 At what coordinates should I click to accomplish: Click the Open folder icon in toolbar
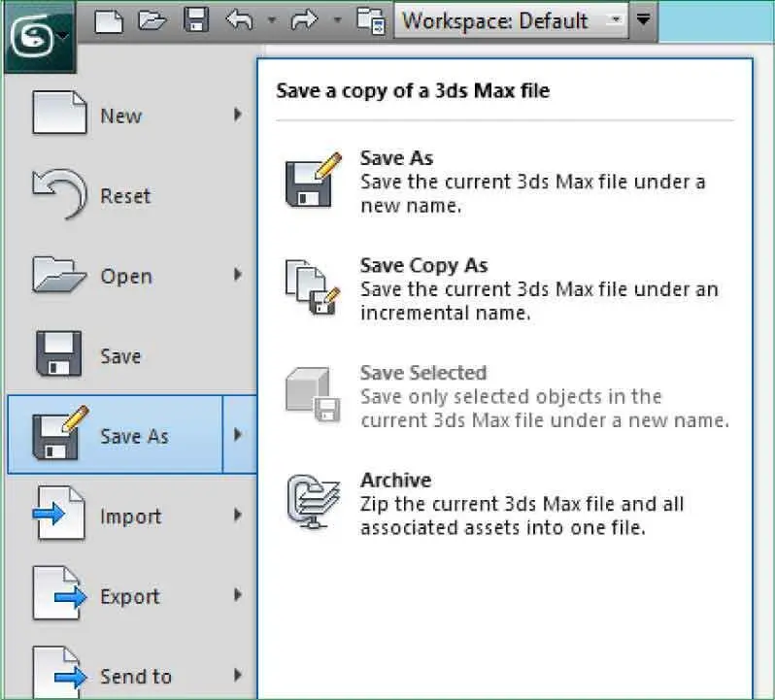click(152, 20)
